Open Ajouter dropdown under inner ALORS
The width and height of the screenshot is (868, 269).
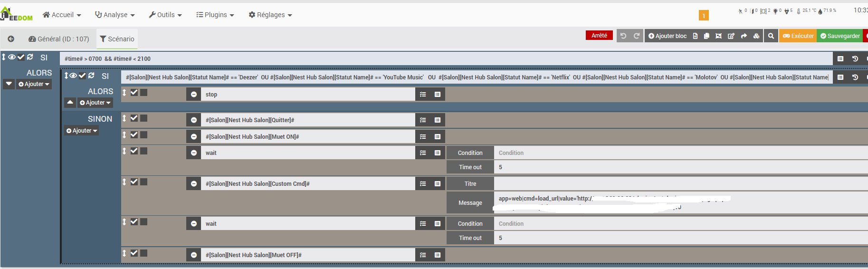(95, 103)
